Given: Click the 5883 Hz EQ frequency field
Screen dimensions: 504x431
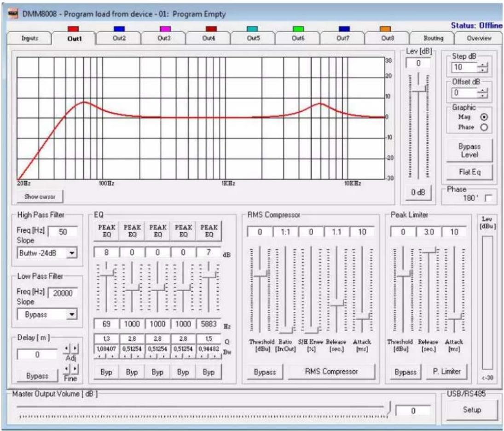Looking at the screenshot, I should 209,324.
